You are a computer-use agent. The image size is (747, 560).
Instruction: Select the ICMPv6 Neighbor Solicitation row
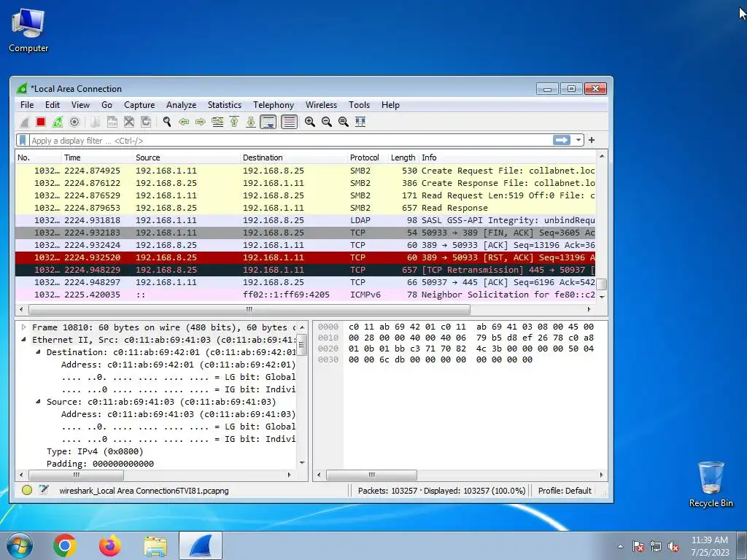pos(306,295)
